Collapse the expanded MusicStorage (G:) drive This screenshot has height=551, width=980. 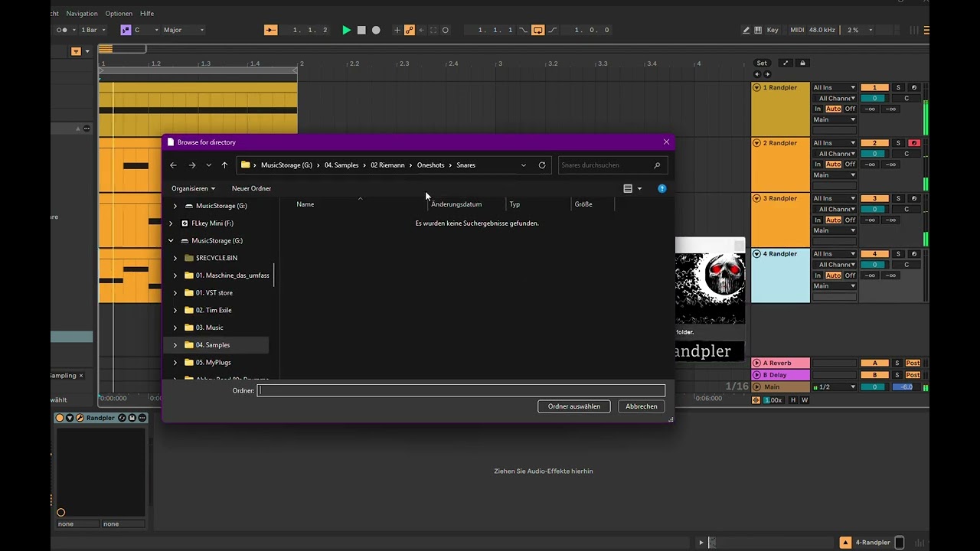[171, 241]
